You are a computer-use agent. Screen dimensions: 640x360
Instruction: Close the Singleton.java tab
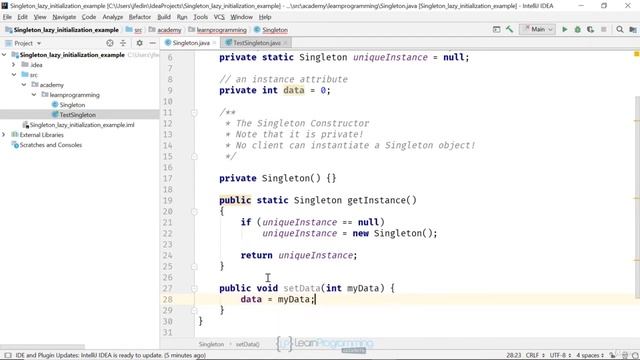214,43
